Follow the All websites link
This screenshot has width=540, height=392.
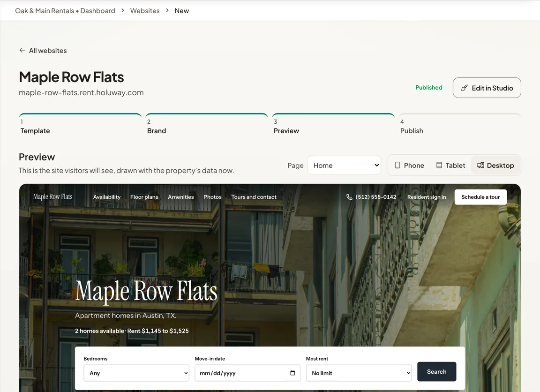pos(43,51)
